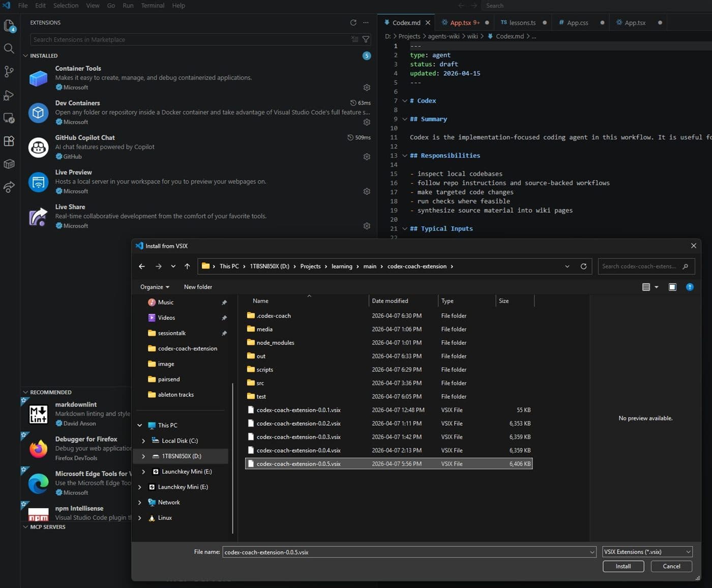Viewport: 712px width, 588px height.
Task: Sort files by Name column header
Action: coord(308,301)
